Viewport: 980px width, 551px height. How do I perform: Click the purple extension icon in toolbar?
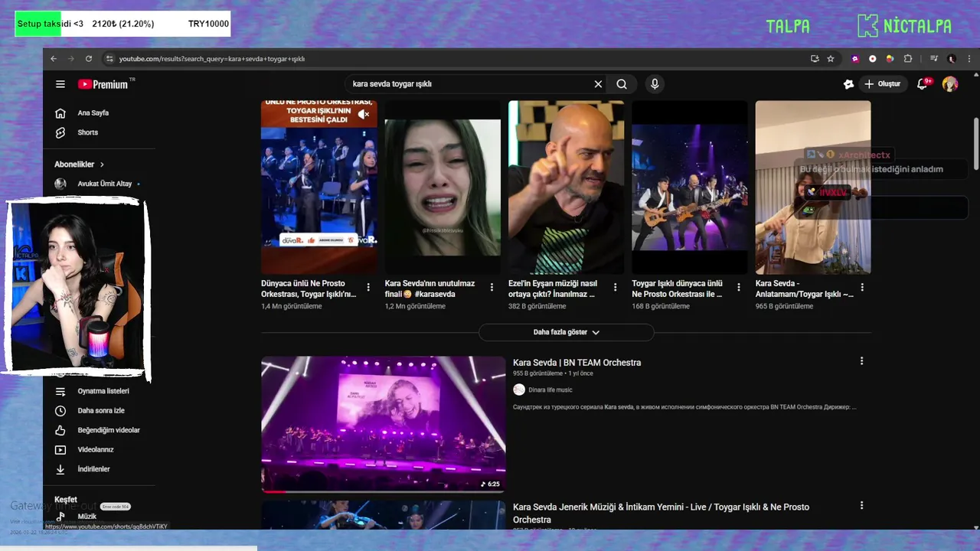tap(856, 59)
